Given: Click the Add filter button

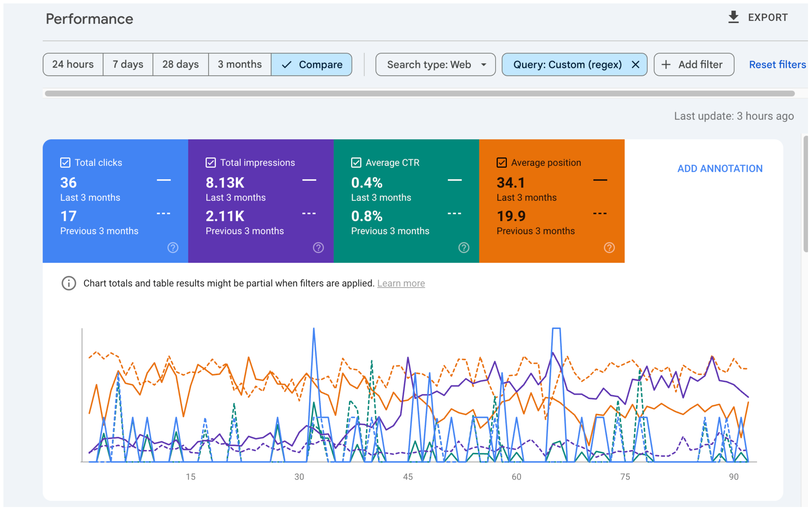Looking at the screenshot, I should 694,64.
